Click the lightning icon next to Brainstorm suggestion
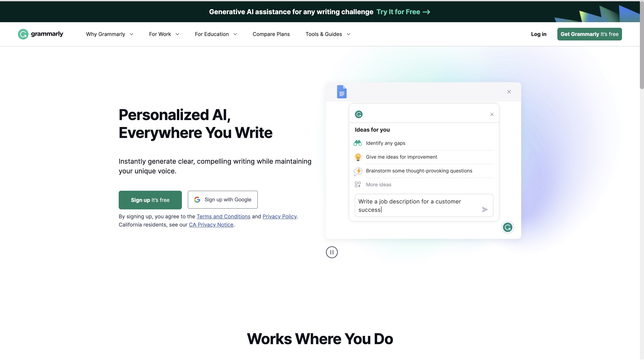This screenshot has height=360, width=644. 358,171
